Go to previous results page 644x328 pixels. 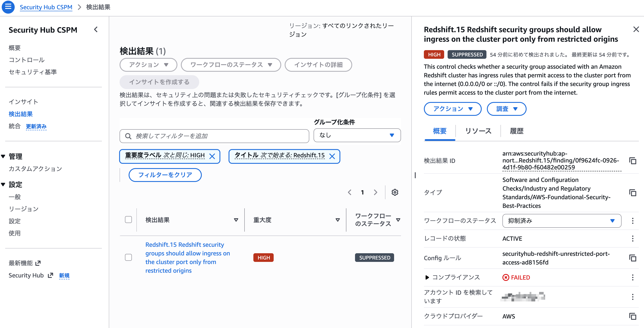click(349, 192)
